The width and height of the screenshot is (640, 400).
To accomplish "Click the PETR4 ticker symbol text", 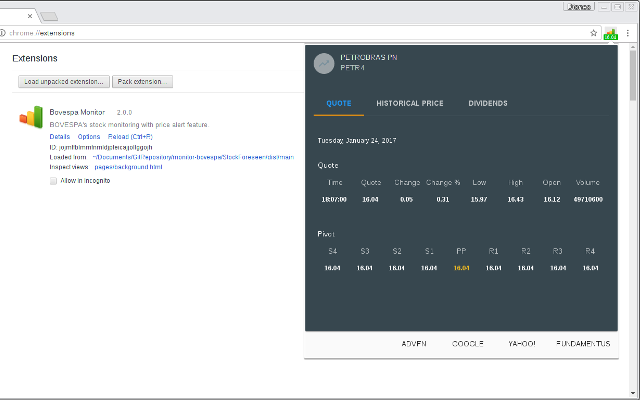I will coord(352,68).
